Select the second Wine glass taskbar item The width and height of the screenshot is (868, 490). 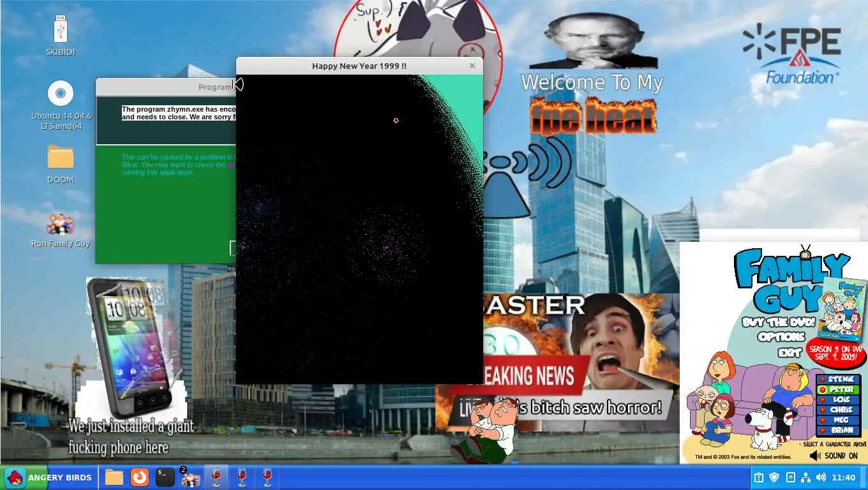tap(241, 477)
